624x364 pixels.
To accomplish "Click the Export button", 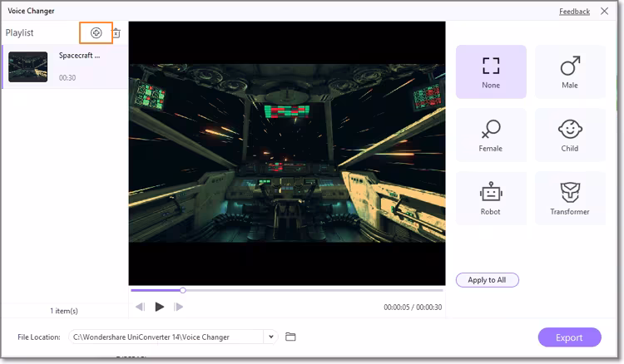I will pyautogui.click(x=569, y=337).
